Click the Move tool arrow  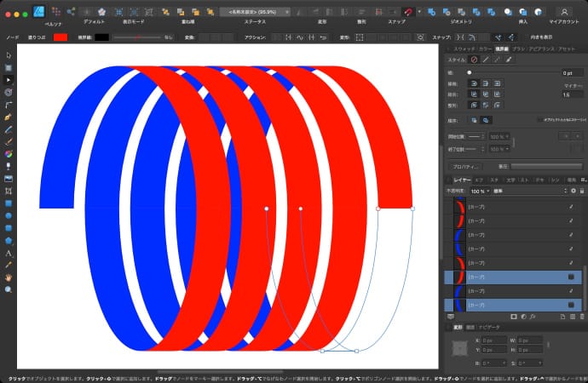click(9, 55)
